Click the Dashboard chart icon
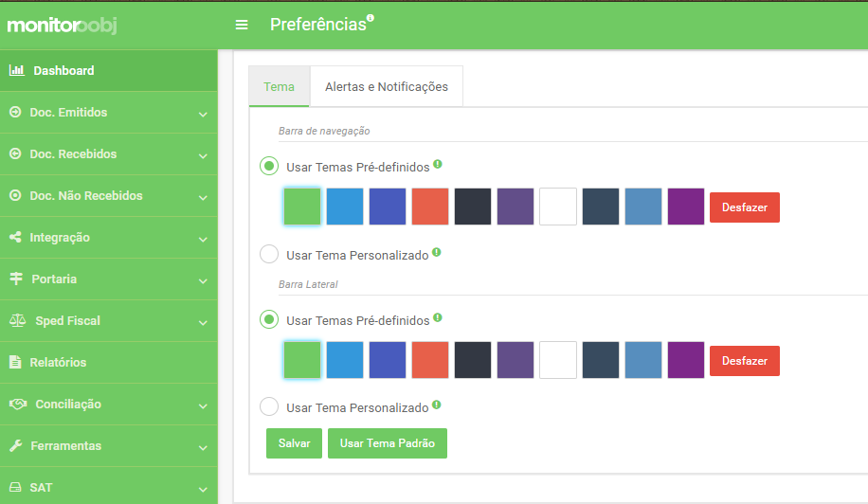This screenshot has width=868, height=504. point(17,70)
